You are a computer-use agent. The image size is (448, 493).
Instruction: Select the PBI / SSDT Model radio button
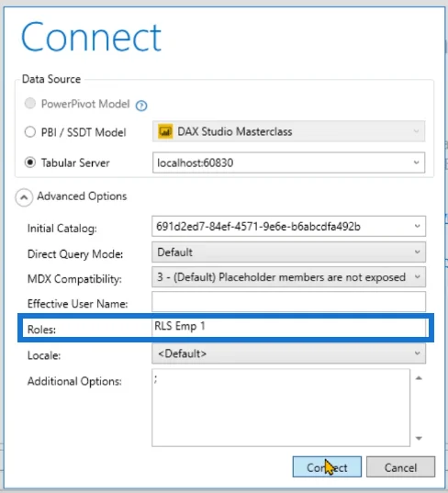coord(30,131)
